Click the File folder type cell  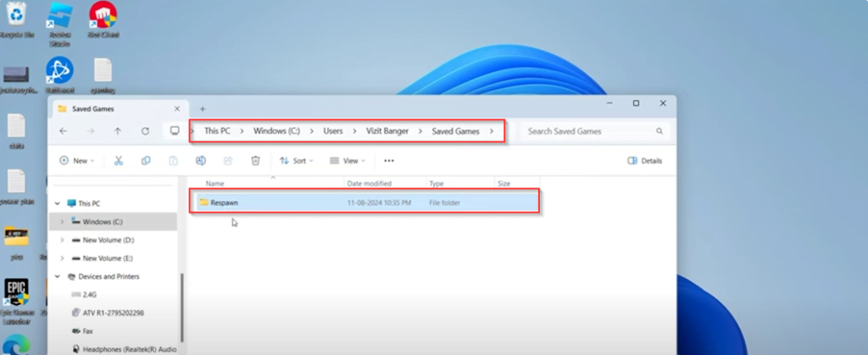point(444,203)
